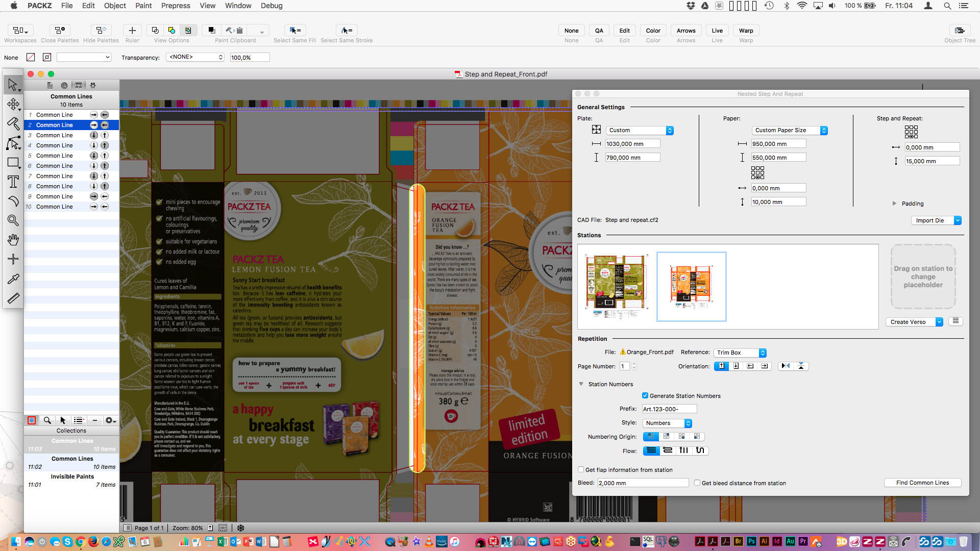The width and height of the screenshot is (980, 551).
Task: Select the first Numbering Origin option
Action: click(651, 436)
